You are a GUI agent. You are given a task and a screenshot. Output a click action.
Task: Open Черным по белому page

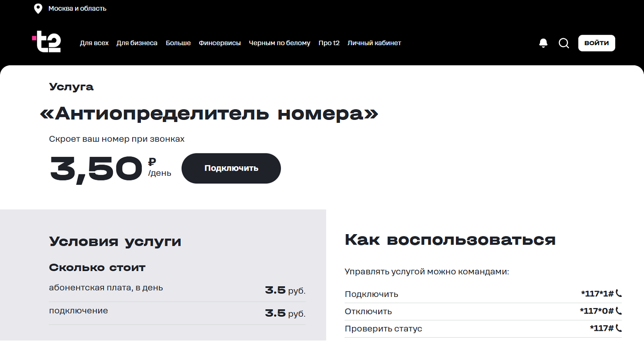pyautogui.click(x=279, y=43)
